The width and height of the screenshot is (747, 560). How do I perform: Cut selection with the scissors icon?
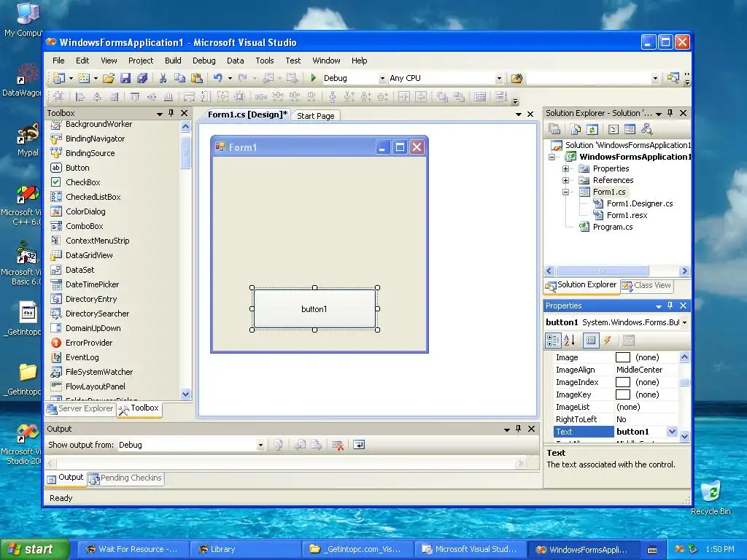coord(163,78)
